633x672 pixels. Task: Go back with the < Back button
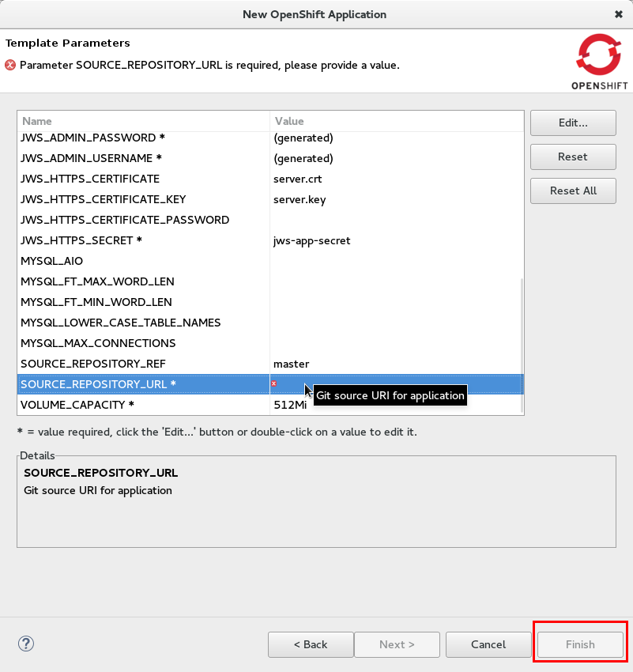(x=311, y=644)
